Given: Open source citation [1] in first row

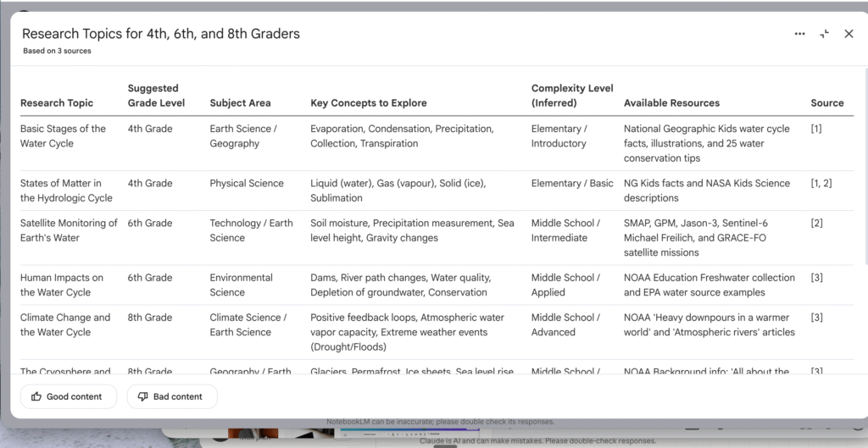Looking at the screenshot, I should 816,129.
